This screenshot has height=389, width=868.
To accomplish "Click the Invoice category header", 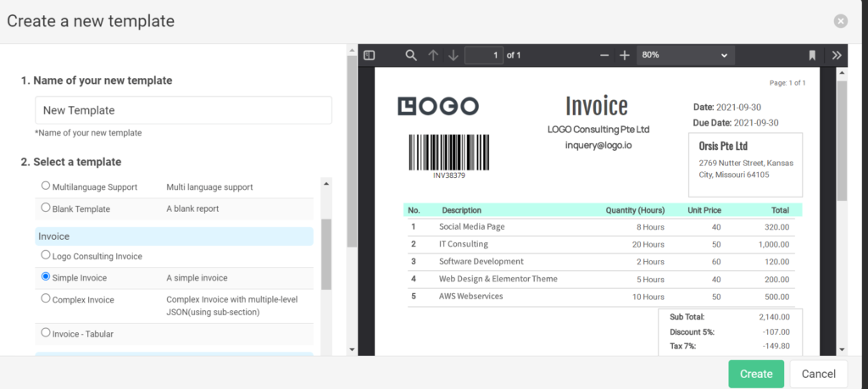I will [x=174, y=236].
